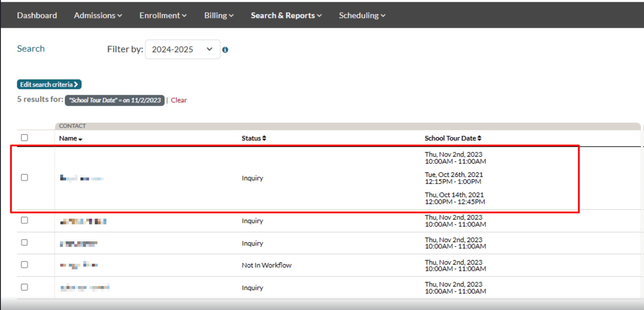Sort results by the Status column arrows
This screenshot has height=310, width=644.
coord(264,138)
